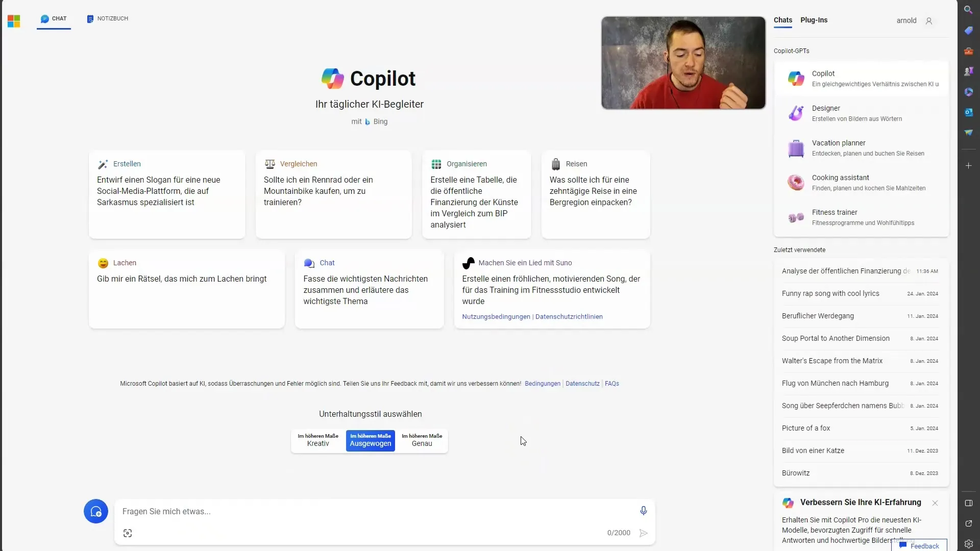980x551 pixels.
Task: Click the image upload icon bottom-left
Action: (128, 533)
